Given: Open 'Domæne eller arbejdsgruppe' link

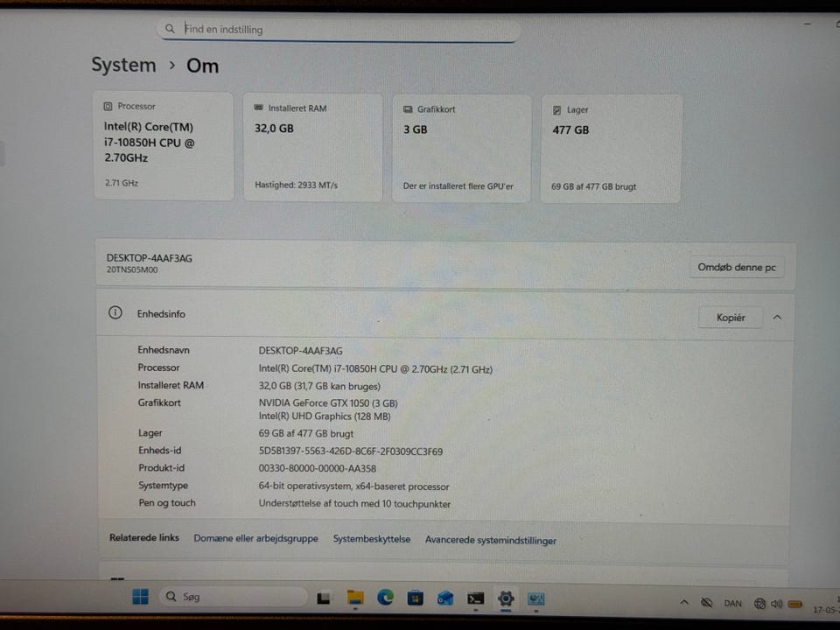Looking at the screenshot, I should pos(256,538).
